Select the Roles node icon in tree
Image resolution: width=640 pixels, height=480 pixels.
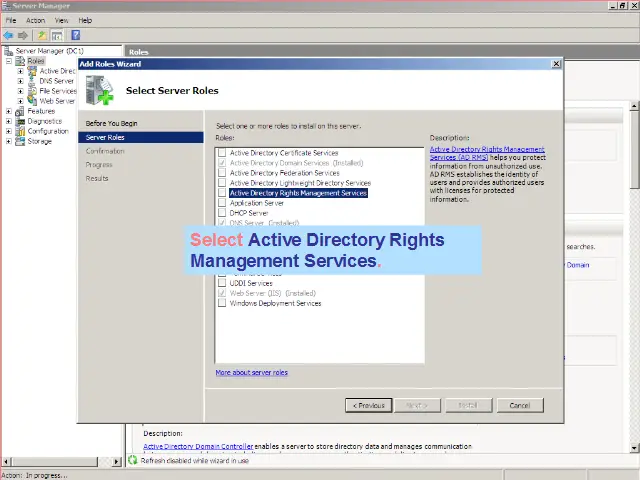click(21, 61)
